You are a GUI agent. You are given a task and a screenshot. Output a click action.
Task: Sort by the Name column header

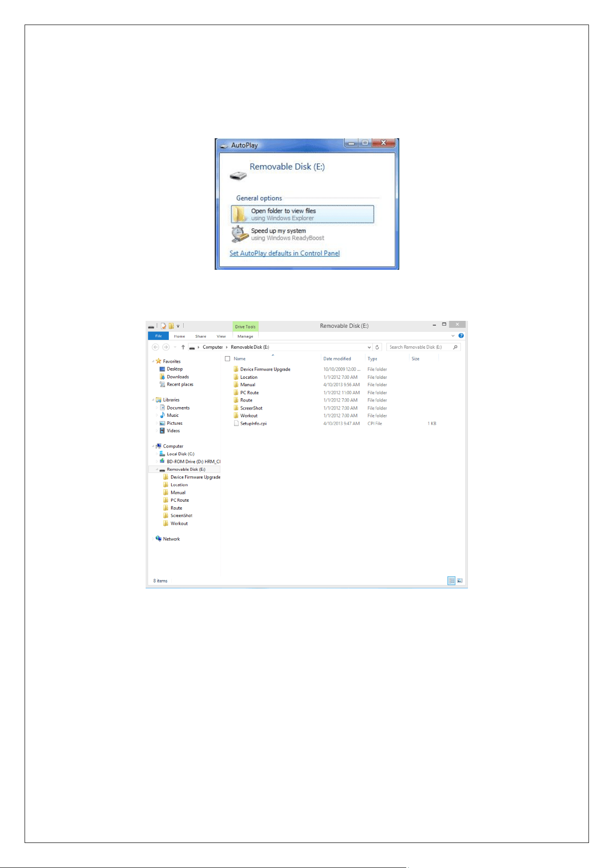click(x=240, y=358)
